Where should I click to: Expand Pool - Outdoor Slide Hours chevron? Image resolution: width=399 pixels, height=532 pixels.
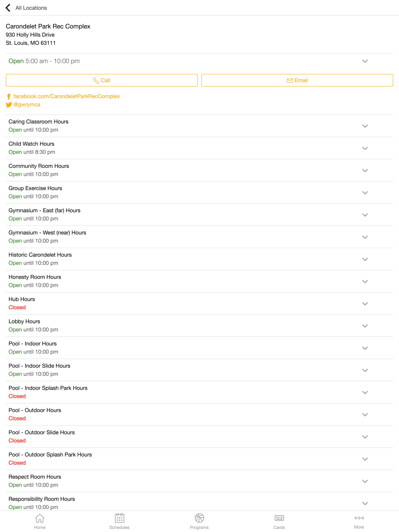pyautogui.click(x=365, y=437)
